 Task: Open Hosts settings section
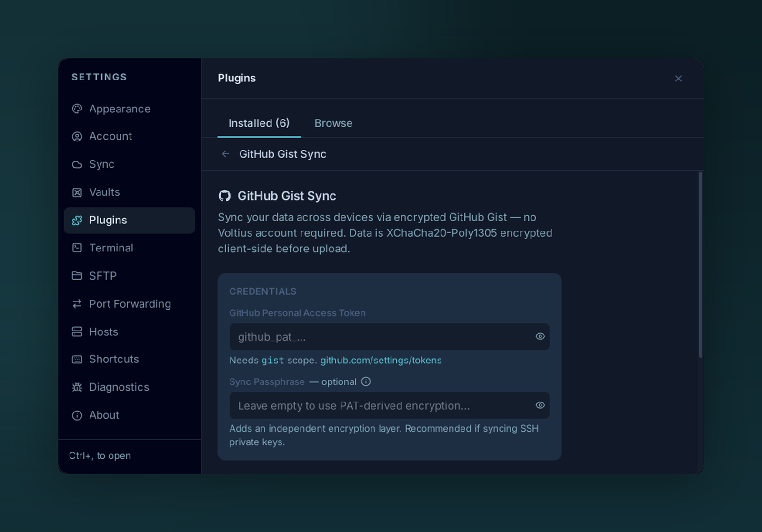pos(130,332)
